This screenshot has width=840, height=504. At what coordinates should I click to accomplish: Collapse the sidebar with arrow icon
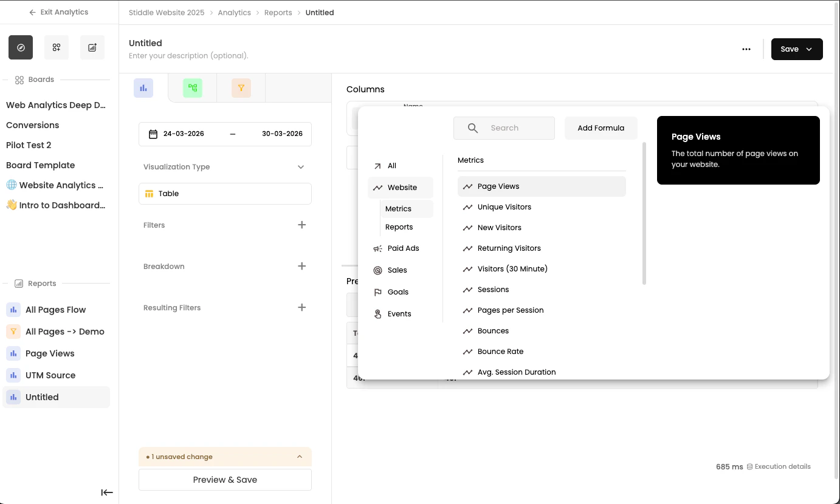107,492
